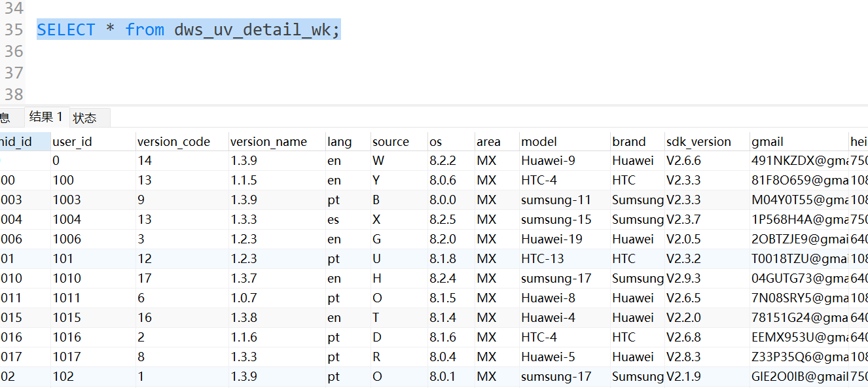Click the sdk_version cell V2.9.3
Viewport: 868px width, 388px height.
(x=683, y=278)
